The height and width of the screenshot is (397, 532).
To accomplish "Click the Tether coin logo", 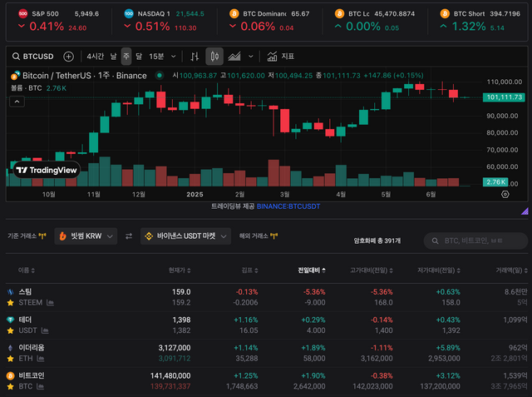I will point(11,320).
